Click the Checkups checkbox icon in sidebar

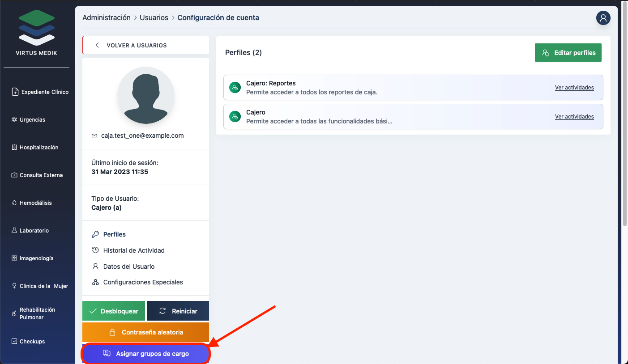(x=14, y=342)
